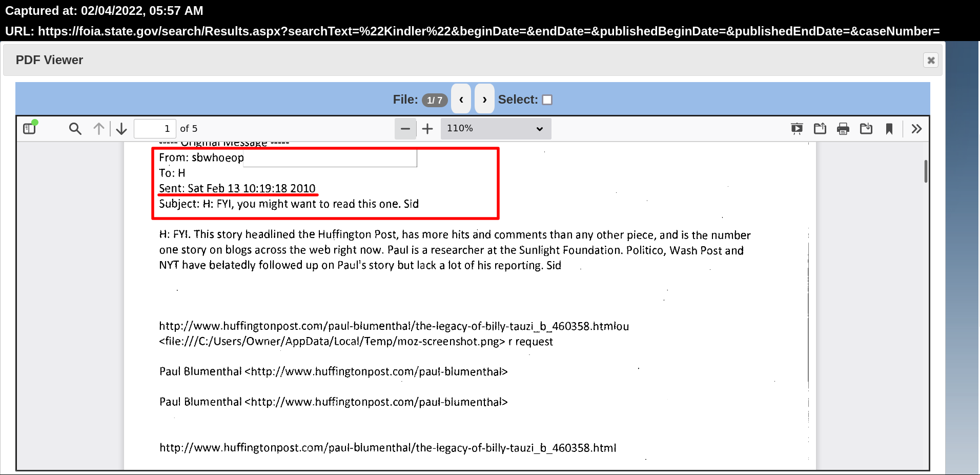Screen dimensions: 980x475
Task: Download the PDF file
Action: [866, 128]
